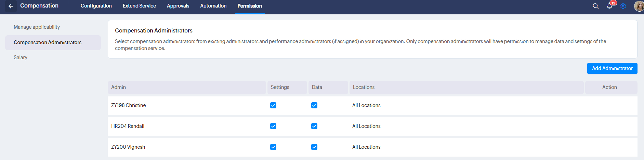Screen dimensions: 644x160
Task: Open the notifications bell
Action: pos(609,6)
